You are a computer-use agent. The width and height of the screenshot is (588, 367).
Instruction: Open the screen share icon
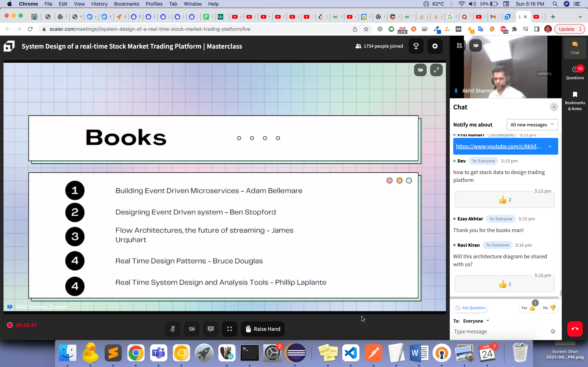[x=210, y=329]
